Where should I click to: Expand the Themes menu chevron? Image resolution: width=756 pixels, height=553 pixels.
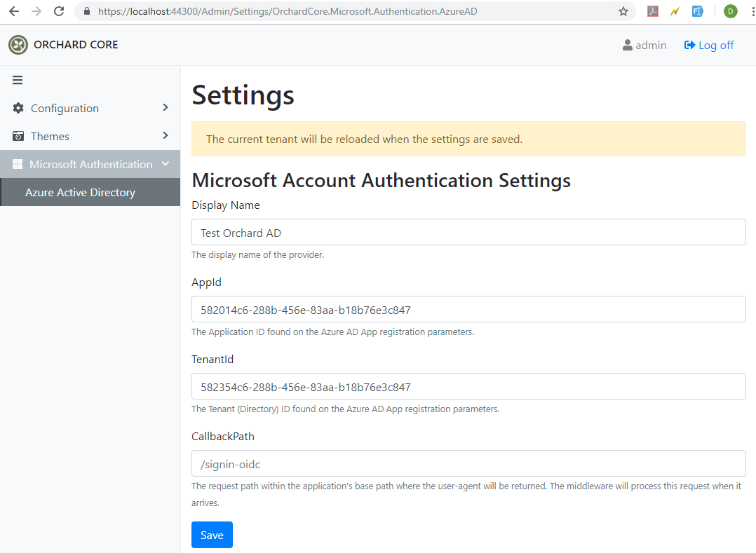click(x=166, y=135)
